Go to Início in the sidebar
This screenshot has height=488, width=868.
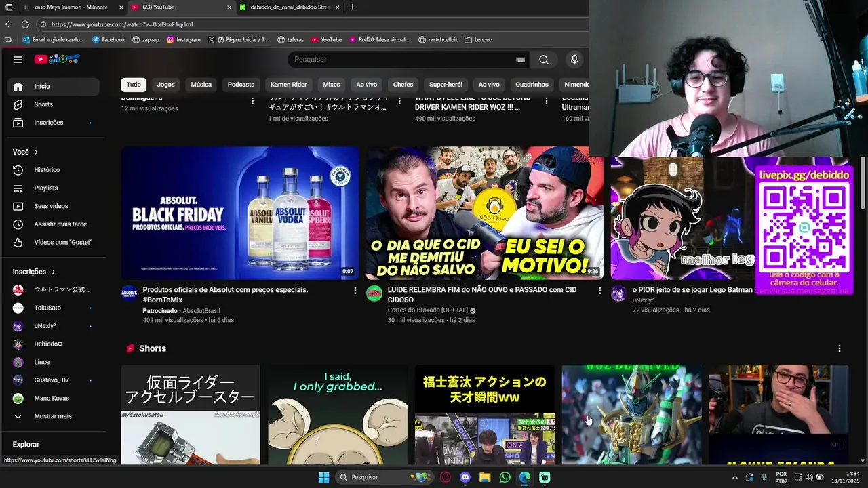(53, 86)
